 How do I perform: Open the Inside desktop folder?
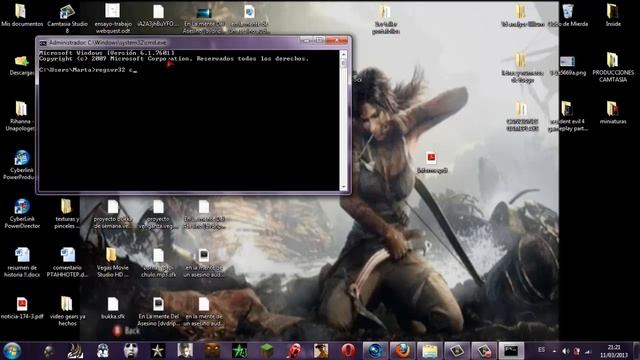click(613, 16)
